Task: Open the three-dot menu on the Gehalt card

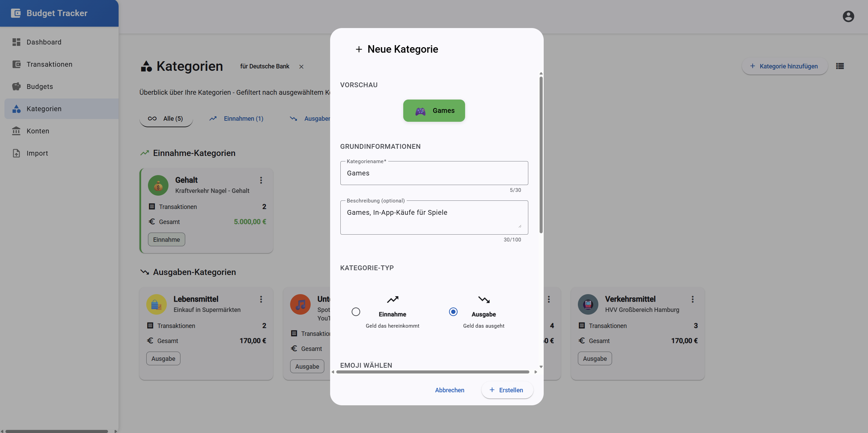Action: 261,180
